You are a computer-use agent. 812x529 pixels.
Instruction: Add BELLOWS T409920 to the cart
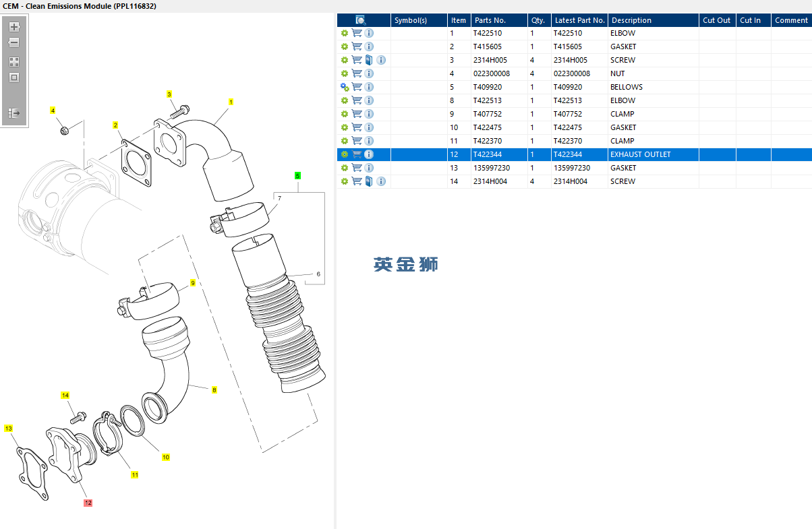coord(357,87)
